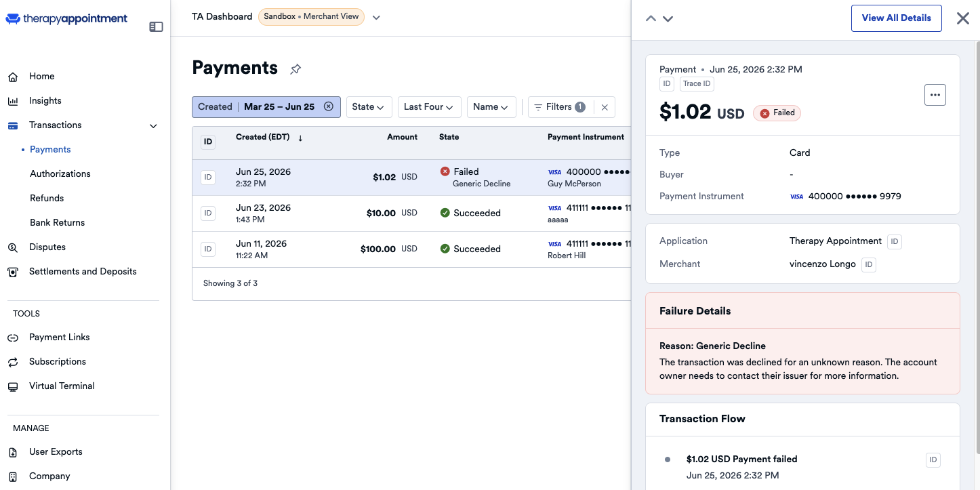Open the more actions ellipsis menu
Screen dimensions: 980x490
point(935,95)
